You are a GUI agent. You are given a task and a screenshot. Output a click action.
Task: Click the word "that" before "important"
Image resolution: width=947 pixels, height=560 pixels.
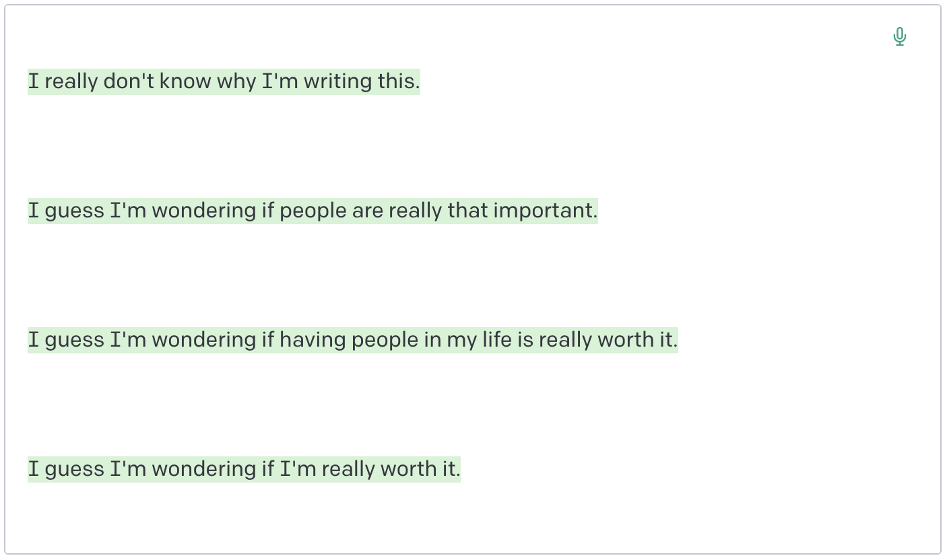(x=467, y=211)
